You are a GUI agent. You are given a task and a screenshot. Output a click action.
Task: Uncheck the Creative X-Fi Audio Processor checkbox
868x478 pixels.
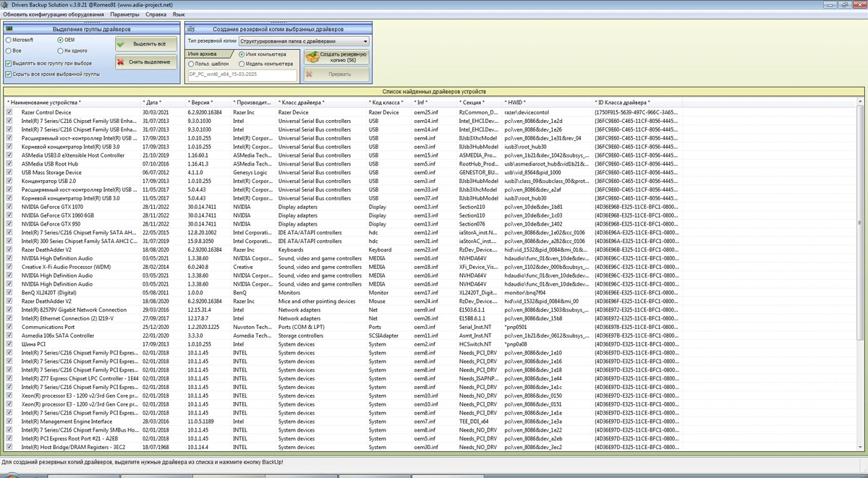point(9,267)
